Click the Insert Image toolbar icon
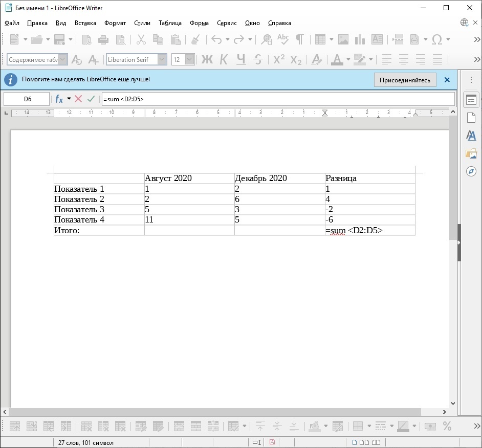This screenshot has height=448, width=482. click(343, 39)
